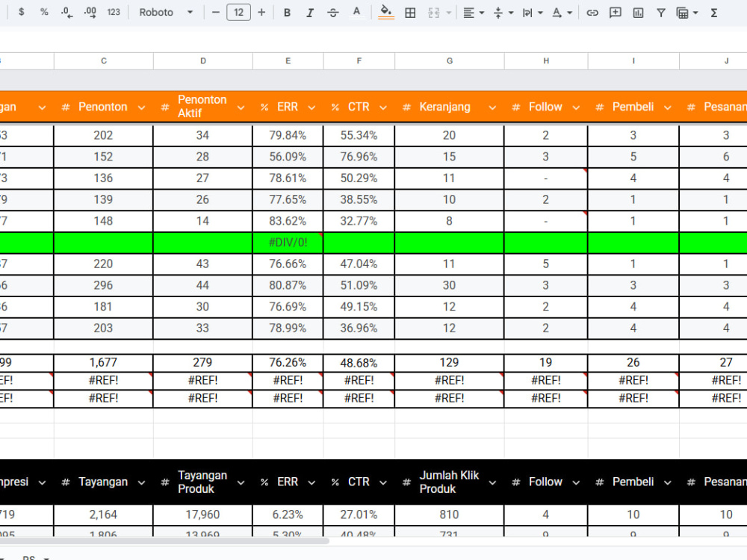This screenshot has width=747, height=560.
Task: Select cell with value 76.96%
Action: click(359, 157)
